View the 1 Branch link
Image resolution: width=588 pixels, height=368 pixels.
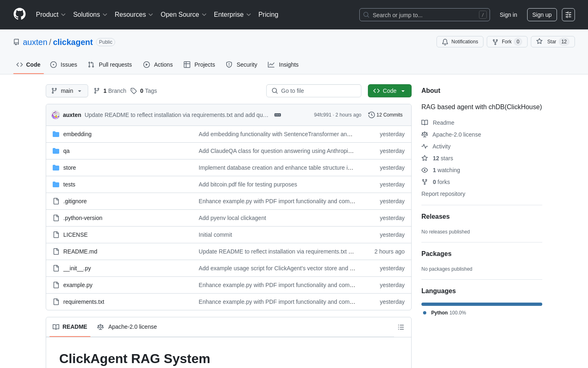(x=110, y=91)
